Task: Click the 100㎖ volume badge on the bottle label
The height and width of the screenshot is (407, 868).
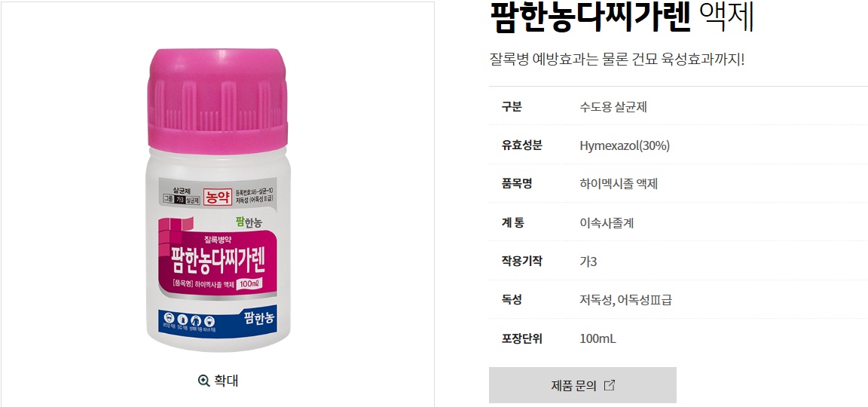Action: (x=249, y=285)
